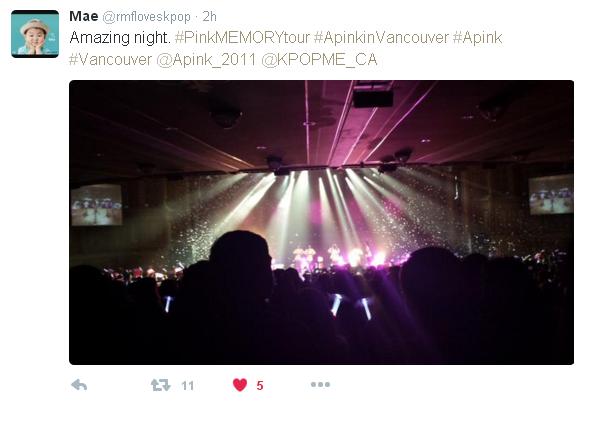This screenshot has height=432, width=600.
Task: Click the right projection screen in photo
Action: point(551,195)
